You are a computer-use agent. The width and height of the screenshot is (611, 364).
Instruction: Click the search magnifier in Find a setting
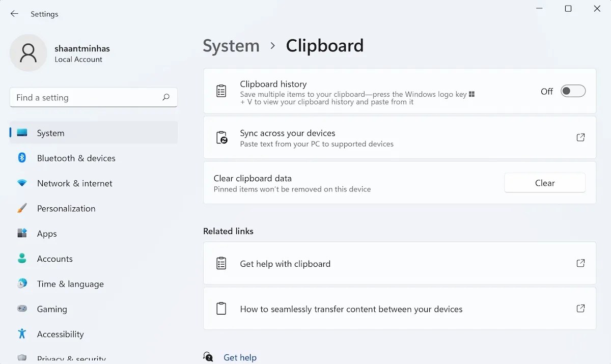165,97
